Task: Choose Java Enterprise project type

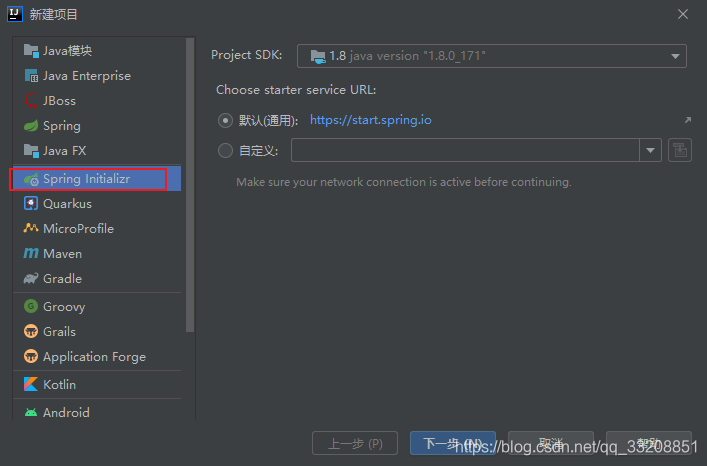Action: (97, 76)
